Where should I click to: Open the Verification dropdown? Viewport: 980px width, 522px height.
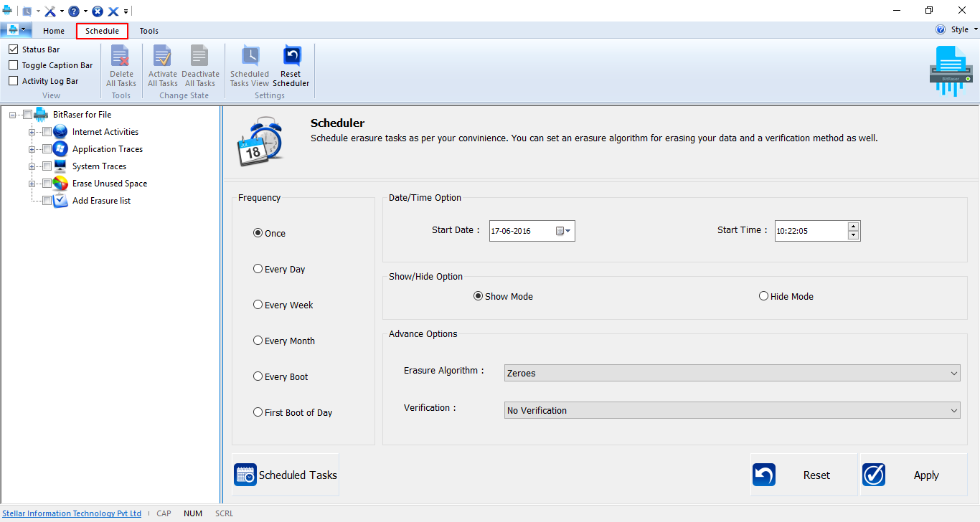pos(732,410)
